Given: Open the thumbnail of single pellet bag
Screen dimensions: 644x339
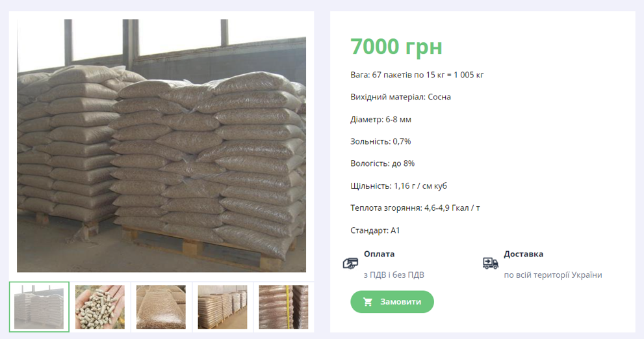Looking at the screenshot, I should click(x=161, y=307).
